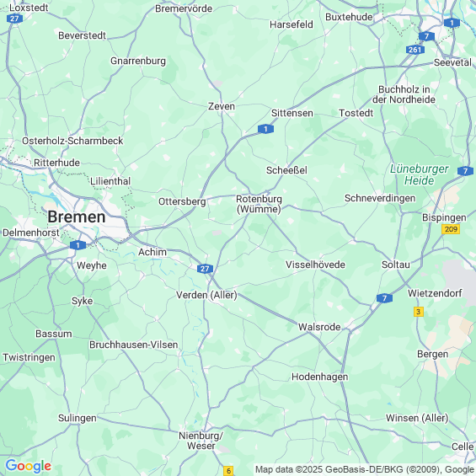Select the Osterholz-Scharmbeck label
The image size is (476, 476).
[72, 141]
